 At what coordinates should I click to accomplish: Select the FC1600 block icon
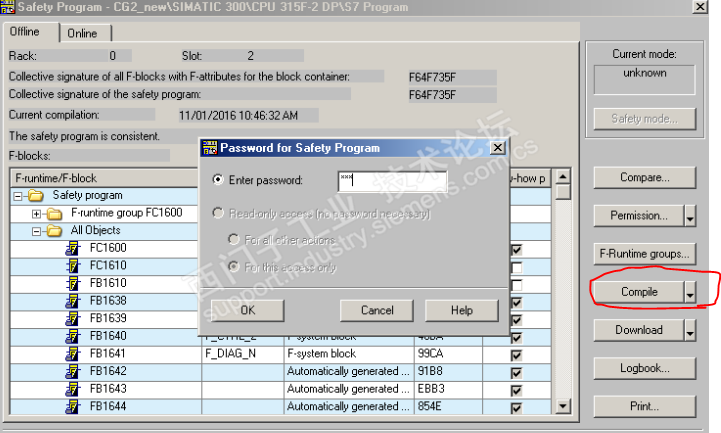click(x=73, y=249)
